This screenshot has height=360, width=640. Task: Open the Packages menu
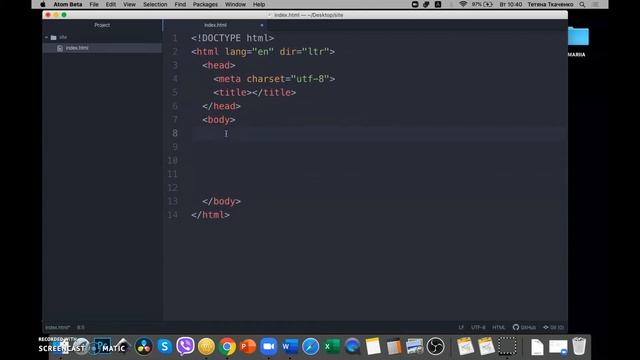coord(205,4)
